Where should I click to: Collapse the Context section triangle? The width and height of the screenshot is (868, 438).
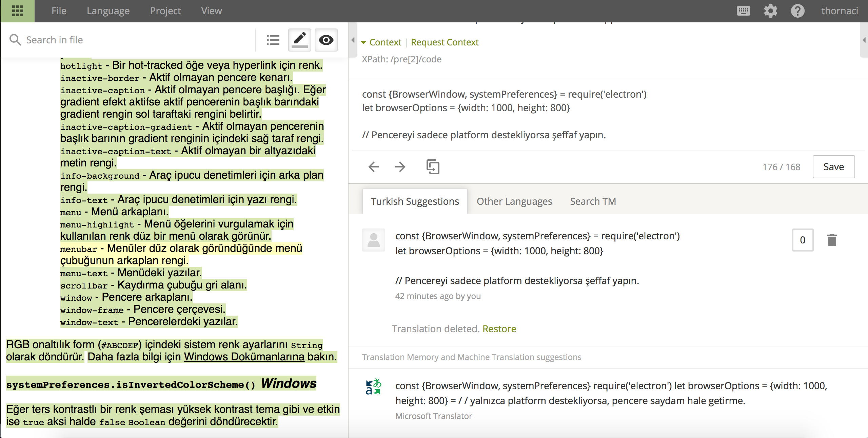point(364,42)
